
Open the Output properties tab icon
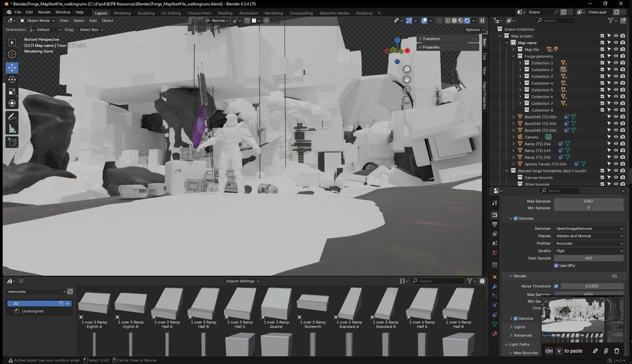coord(495,225)
